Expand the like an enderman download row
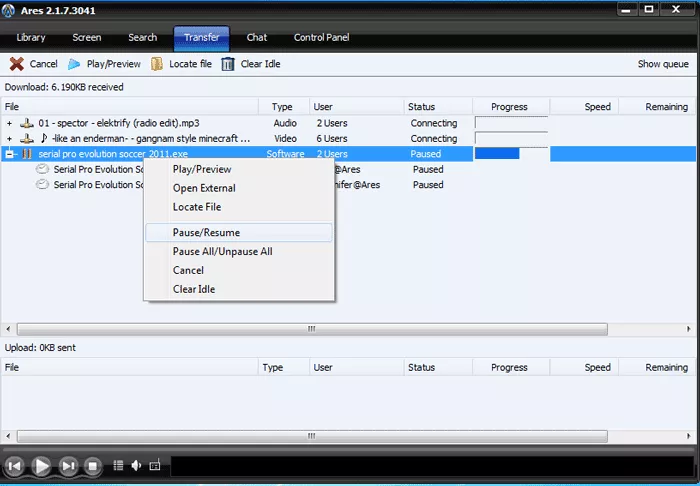Image resolution: width=700 pixels, height=486 pixels. tap(9, 139)
